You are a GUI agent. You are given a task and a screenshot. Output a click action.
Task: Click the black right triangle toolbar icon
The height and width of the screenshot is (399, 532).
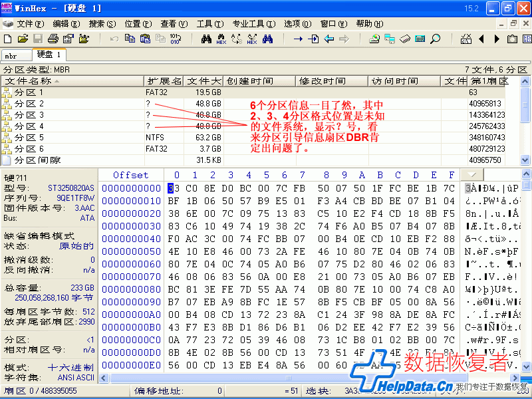[497, 39]
